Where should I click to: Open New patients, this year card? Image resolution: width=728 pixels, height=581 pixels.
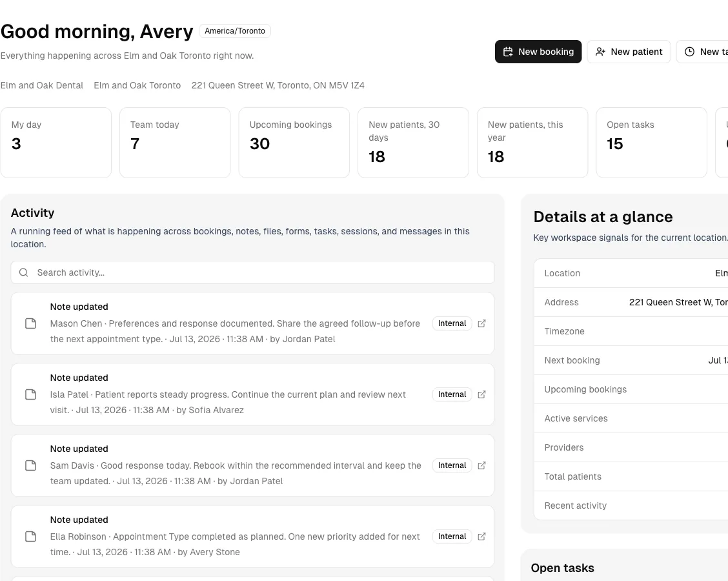click(x=532, y=143)
